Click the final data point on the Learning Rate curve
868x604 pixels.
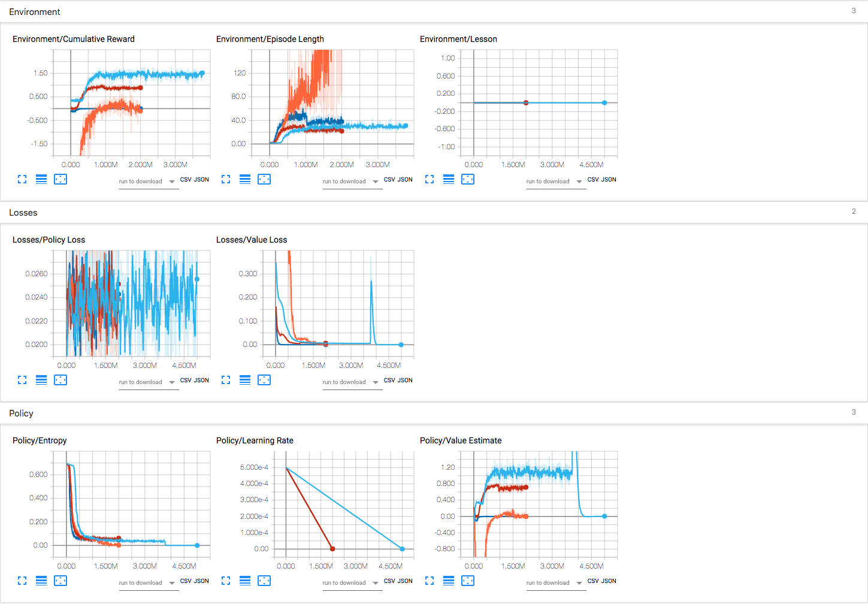(x=402, y=548)
